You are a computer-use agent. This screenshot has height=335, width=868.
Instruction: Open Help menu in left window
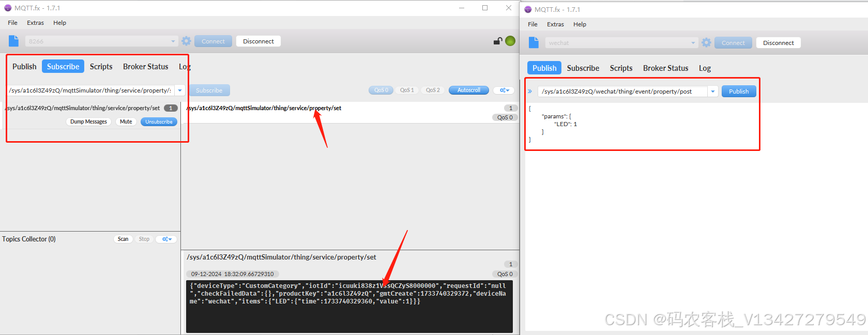coord(60,23)
